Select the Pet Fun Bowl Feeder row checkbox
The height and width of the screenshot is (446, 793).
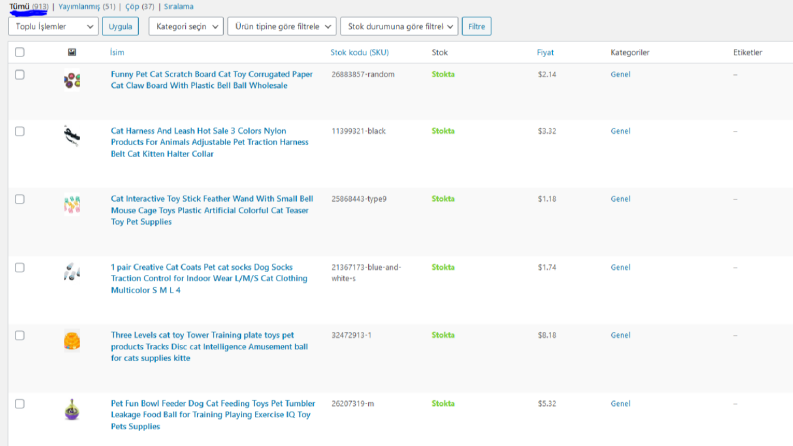click(x=20, y=404)
